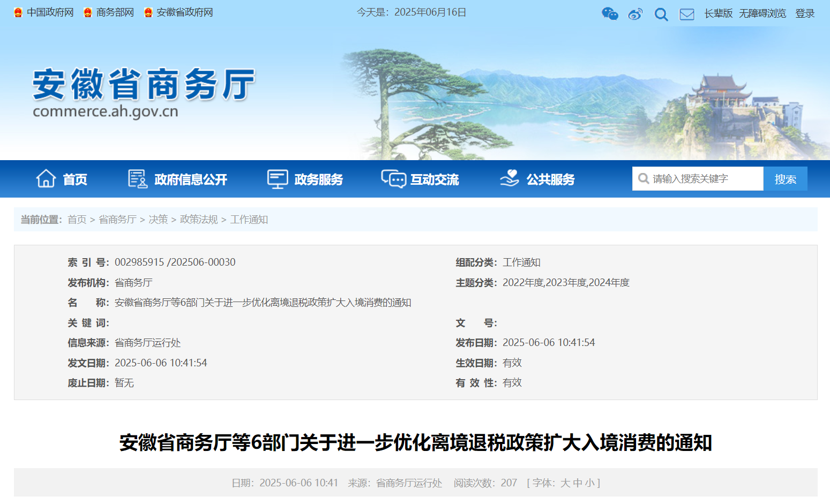Select the 首页 navigation item
This screenshot has height=504, width=830.
[76, 179]
